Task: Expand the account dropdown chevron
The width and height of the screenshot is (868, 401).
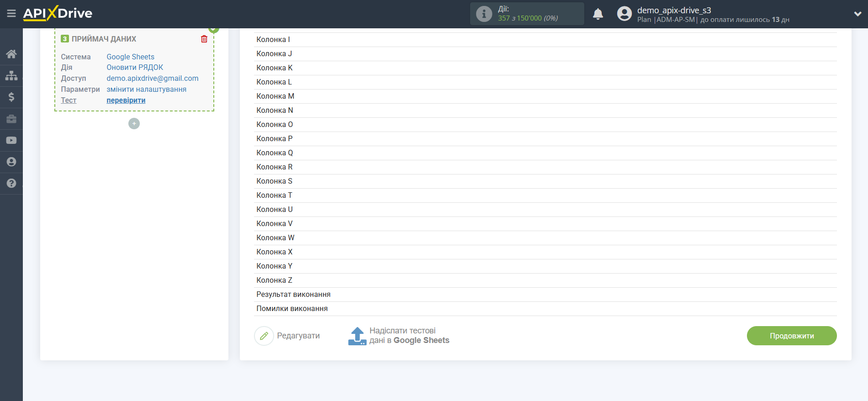Action: (x=857, y=14)
